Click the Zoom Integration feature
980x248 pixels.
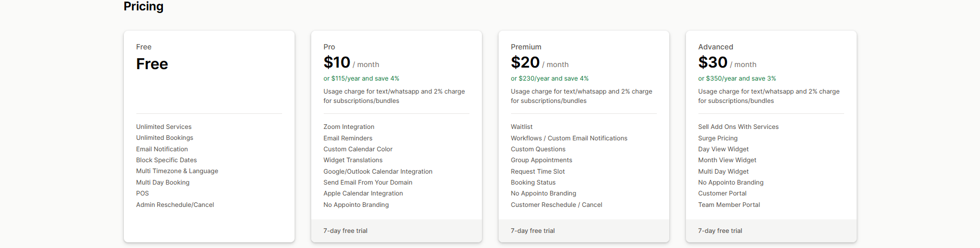(x=349, y=127)
